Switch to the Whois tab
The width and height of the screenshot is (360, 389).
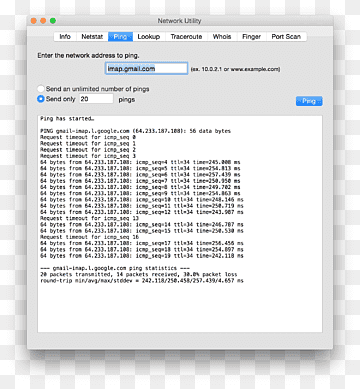pyautogui.click(x=222, y=37)
